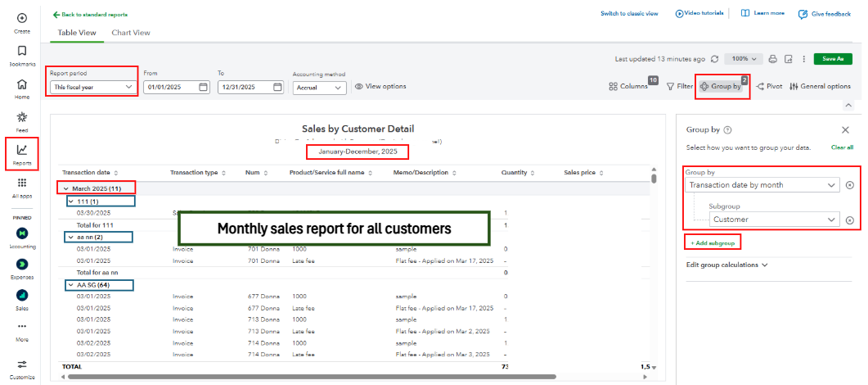The image size is (868, 385).
Task: Click the refresh report icon
Action: tap(715, 59)
